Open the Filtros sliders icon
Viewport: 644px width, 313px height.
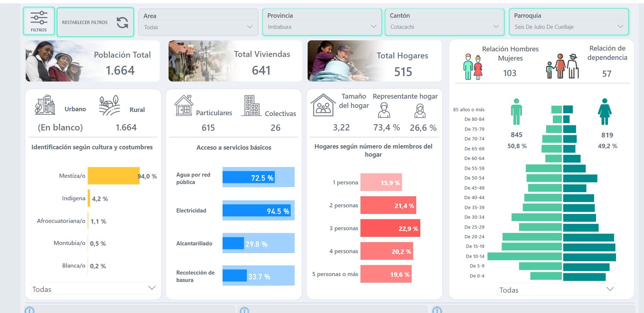click(39, 18)
